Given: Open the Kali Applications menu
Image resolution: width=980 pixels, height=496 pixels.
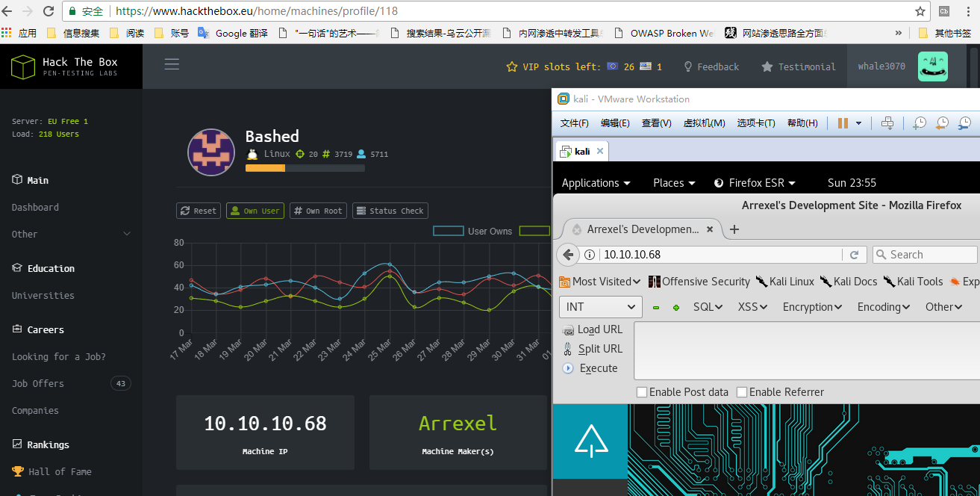Looking at the screenshot, I should click(x=596, y=183).
